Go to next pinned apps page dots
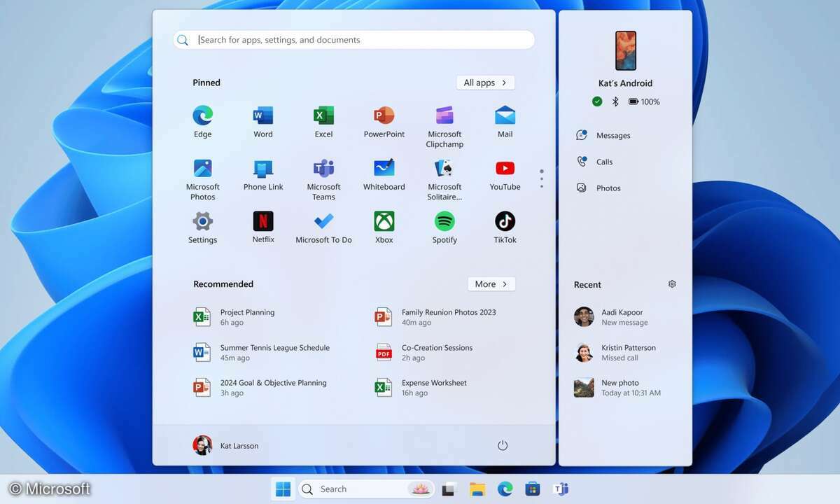Viewport: 840px width, 504px height. click(541, 178)
